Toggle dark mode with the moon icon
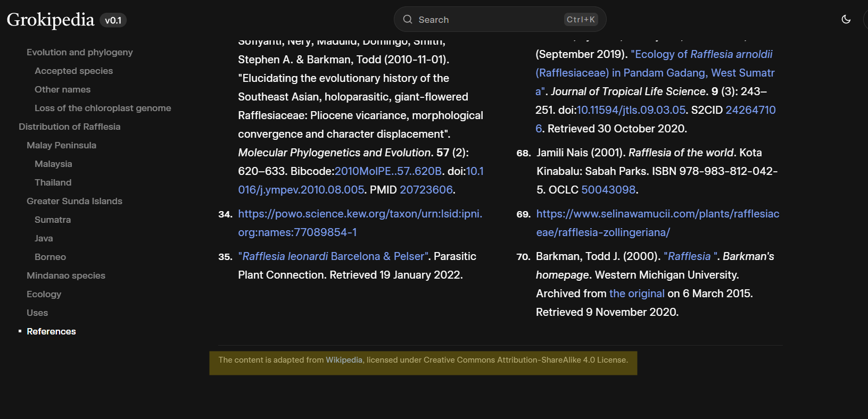This screenshot has width=868, height=419. point(846,20)
